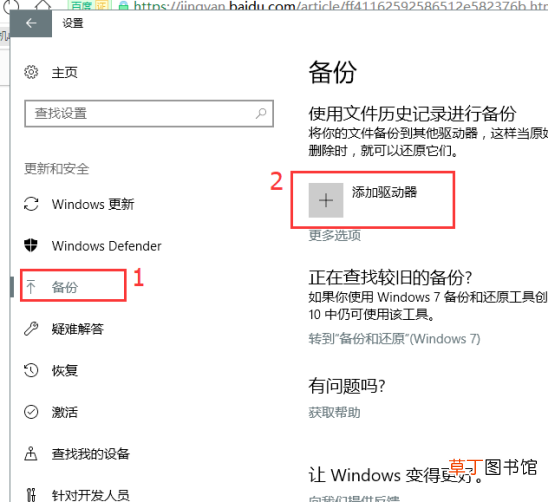Click the 正在查找较旧的备份? heading

tap(390, 278)
